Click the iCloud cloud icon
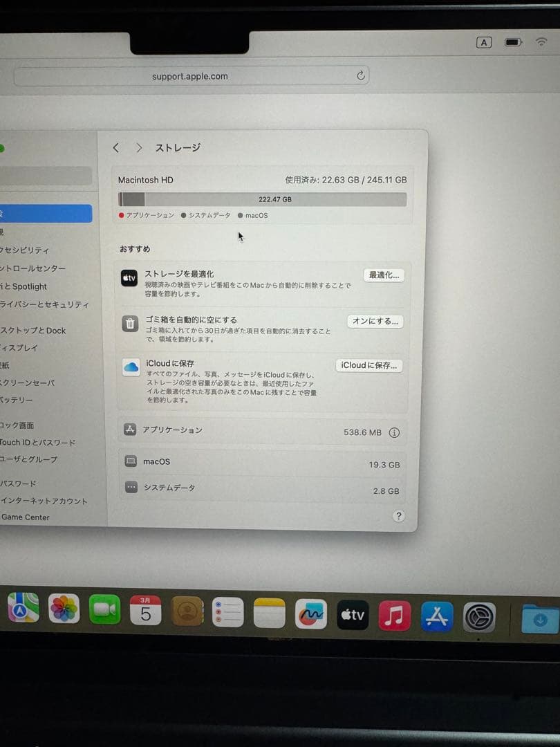Screen dimensions: 560x747 click(130, 367)
